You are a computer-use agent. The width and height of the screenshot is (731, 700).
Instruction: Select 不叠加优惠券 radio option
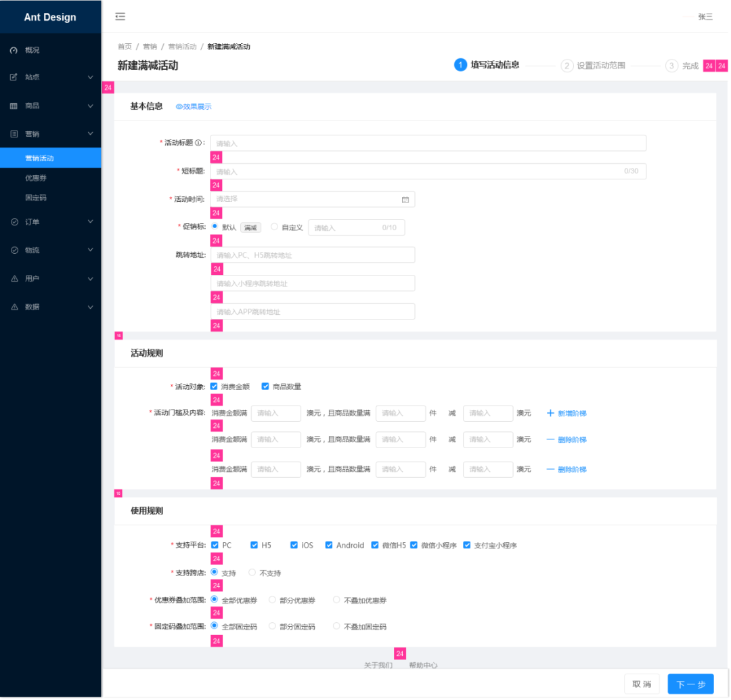pos(336,600)
